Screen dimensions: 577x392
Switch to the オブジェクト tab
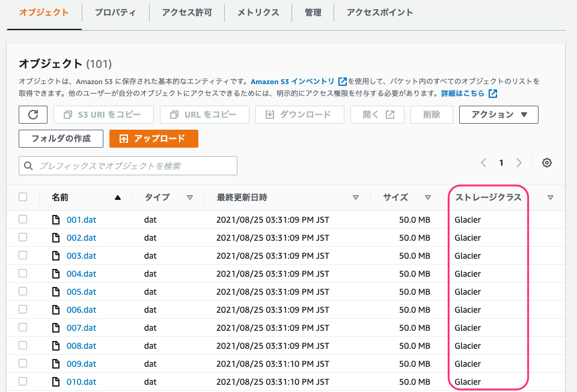44,13
